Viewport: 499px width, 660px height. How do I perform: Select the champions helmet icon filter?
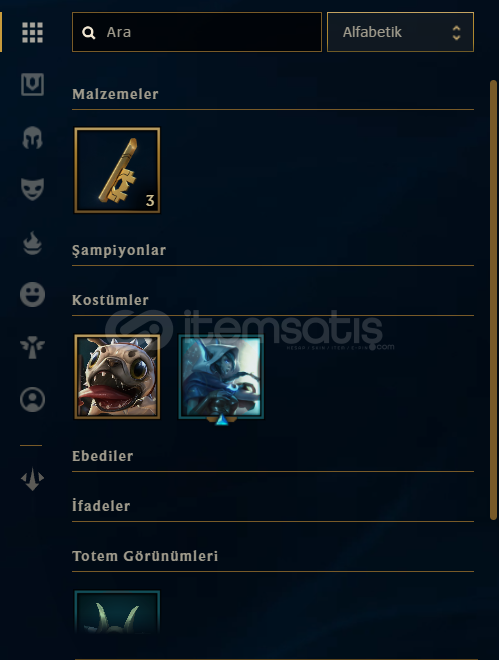32,137
